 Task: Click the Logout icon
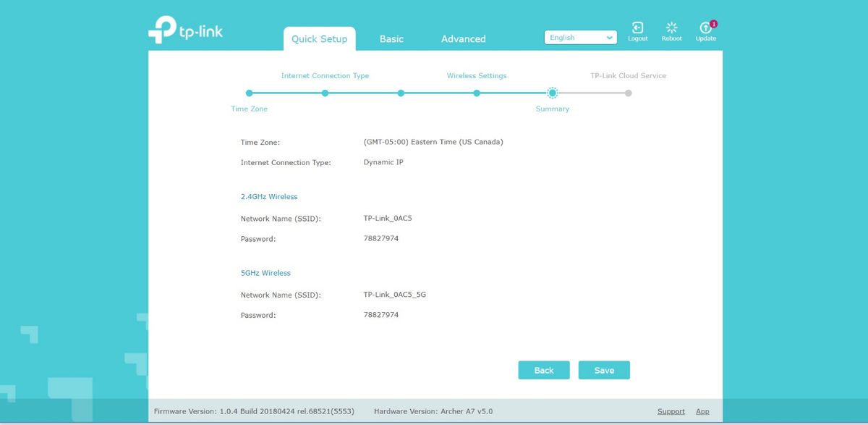637,30
